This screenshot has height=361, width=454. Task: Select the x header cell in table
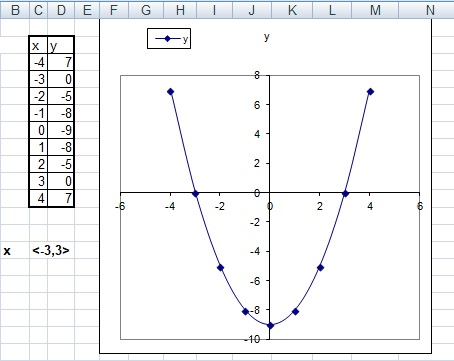tap(39, 45)
